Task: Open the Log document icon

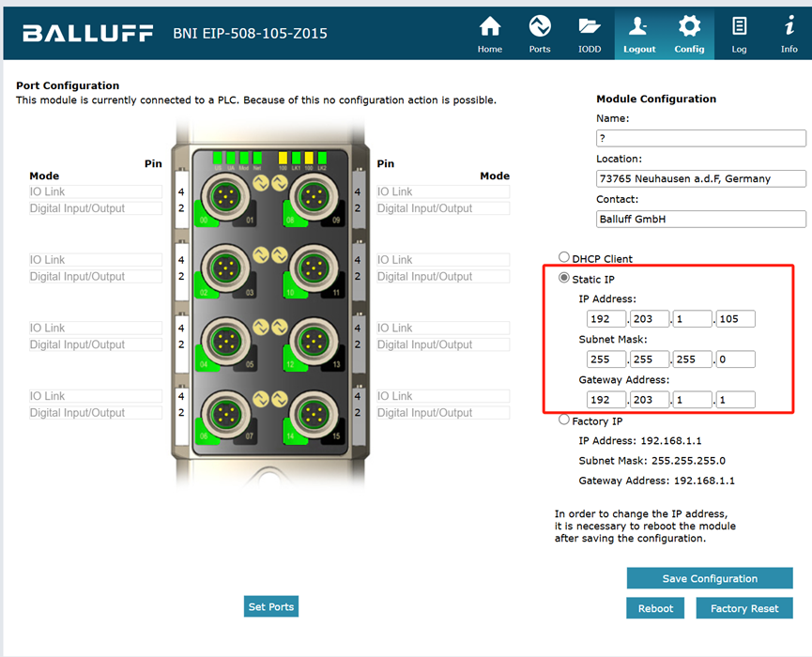Action: click(739, 26)
